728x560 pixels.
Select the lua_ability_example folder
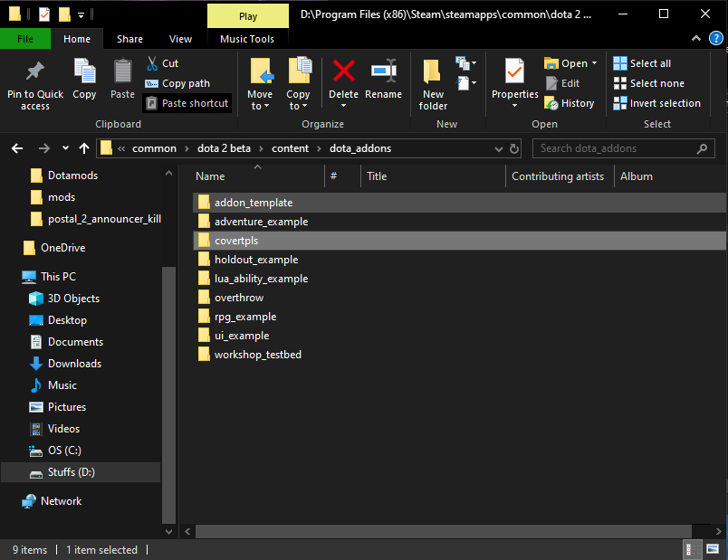pyautogui.click(x=459, y=279)
